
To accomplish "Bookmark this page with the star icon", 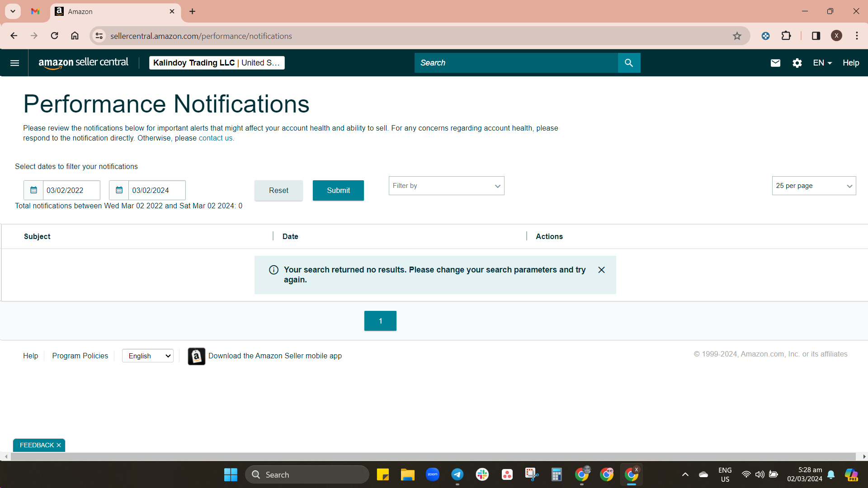I will coord(737,36).
